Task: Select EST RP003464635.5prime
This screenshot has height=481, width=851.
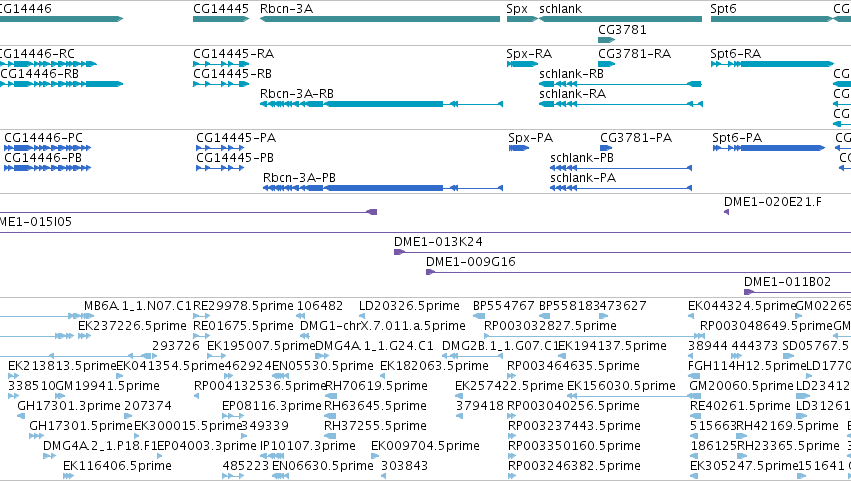Action: pyautogui.click(x=573, y=366)
